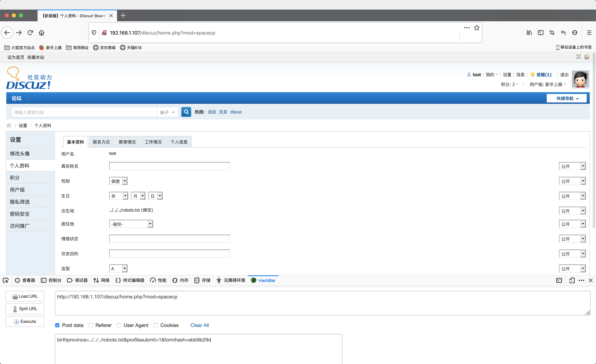Open 修改头像 in the settings sidebar
This screenshot has height=364, width=596.
coord(20,153)
